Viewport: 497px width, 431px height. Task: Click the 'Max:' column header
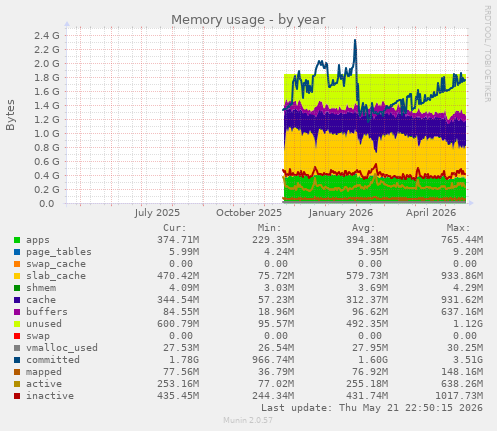coord(458,228)
